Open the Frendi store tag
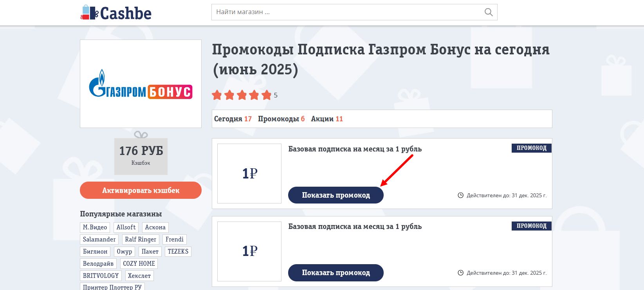Screen dimensions: 644x290 pyautogui.click(x=175, y=240)
